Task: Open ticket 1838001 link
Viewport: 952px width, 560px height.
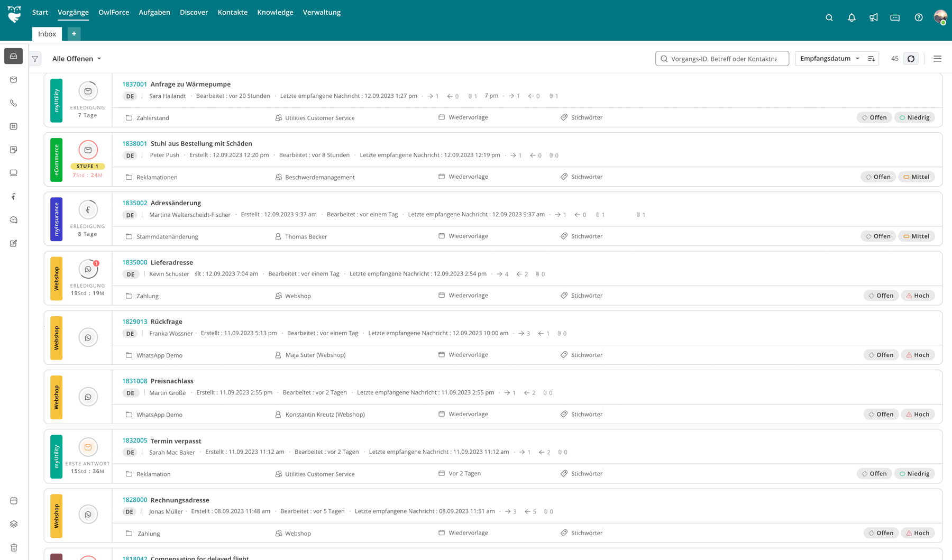Action: (x=134, y=143)
